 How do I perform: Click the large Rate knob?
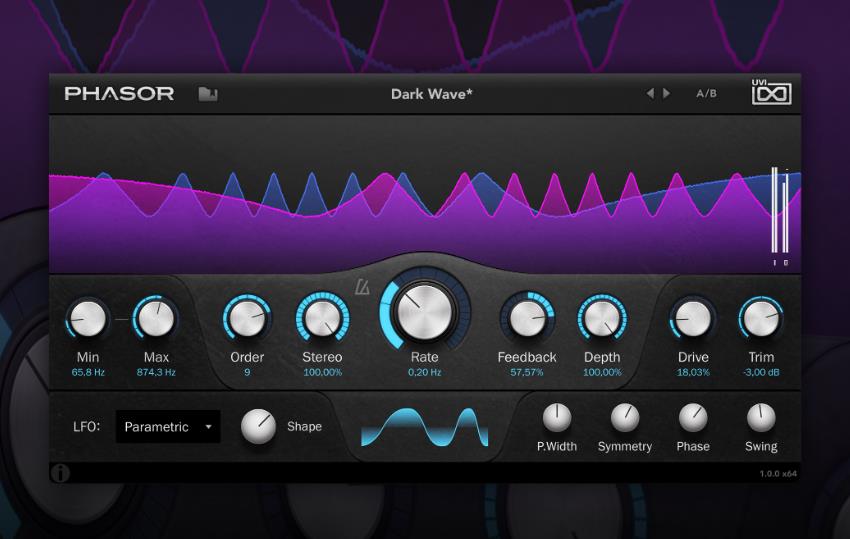pos(424,311)
